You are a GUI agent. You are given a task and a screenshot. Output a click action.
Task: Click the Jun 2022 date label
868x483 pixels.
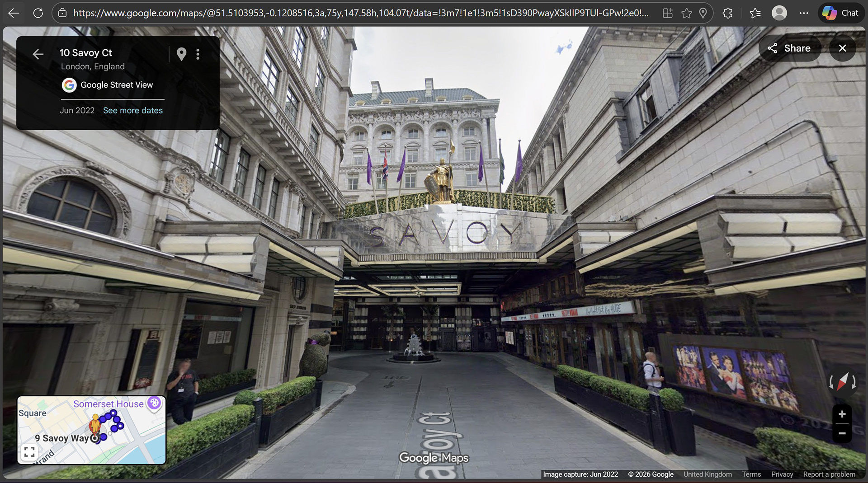77,110
